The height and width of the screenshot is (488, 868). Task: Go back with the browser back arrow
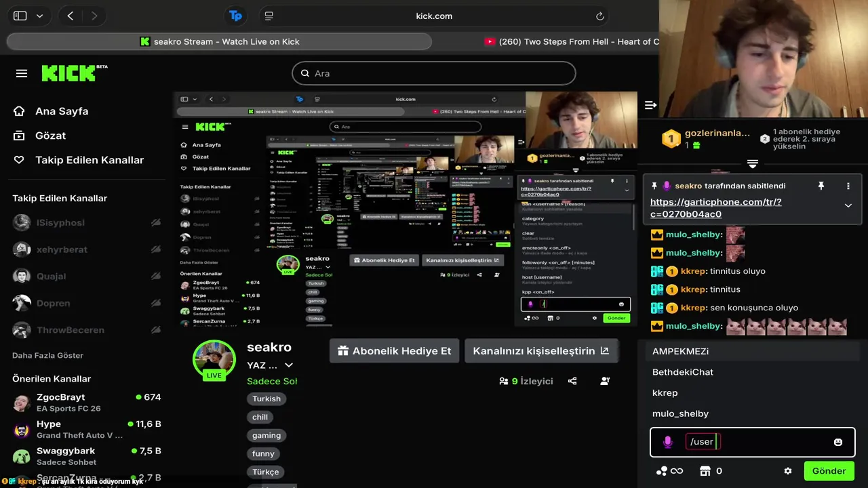coord(71,16)
